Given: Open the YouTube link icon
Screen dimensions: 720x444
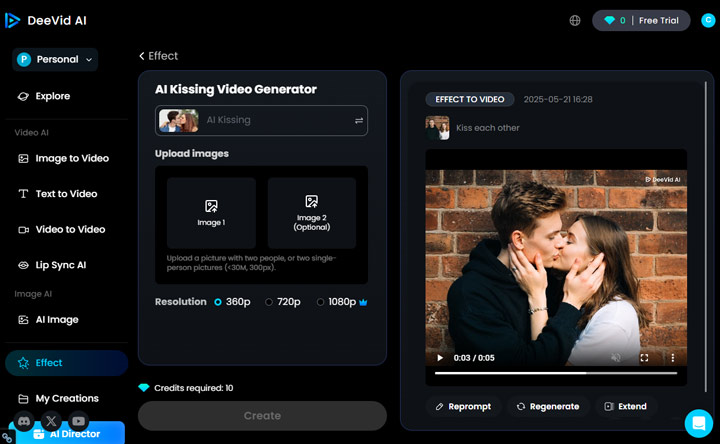Looking at the screenshot, I should [x=78, y=421].
